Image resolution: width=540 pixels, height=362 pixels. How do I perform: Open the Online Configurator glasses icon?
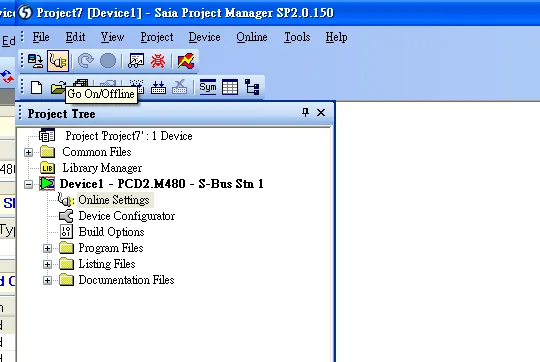click(x=136, y=61)
